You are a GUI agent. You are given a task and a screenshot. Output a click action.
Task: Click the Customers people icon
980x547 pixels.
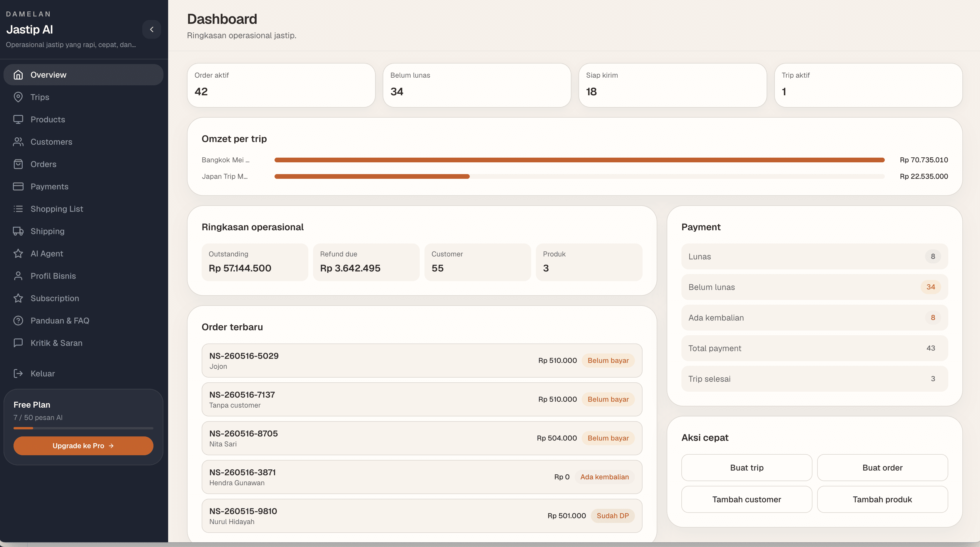click(18, 142)
